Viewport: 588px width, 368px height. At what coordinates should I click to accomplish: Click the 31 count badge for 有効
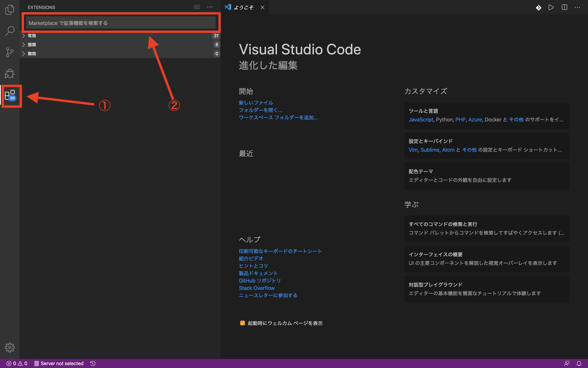tap(216, 36)
